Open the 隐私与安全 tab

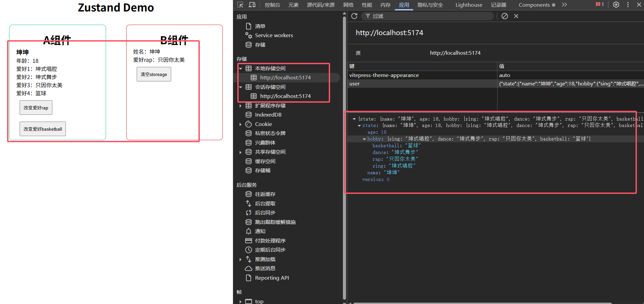[x=430, y=5]
